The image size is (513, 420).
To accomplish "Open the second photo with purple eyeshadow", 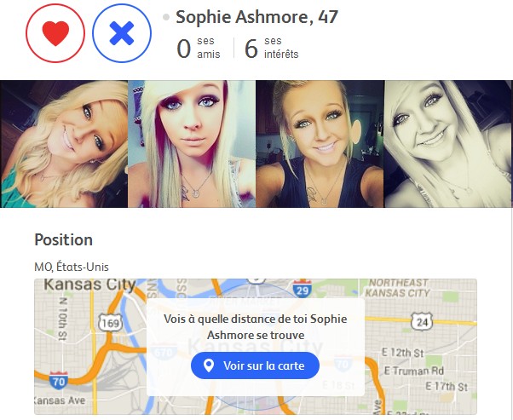I will click(x=192, y=144).
